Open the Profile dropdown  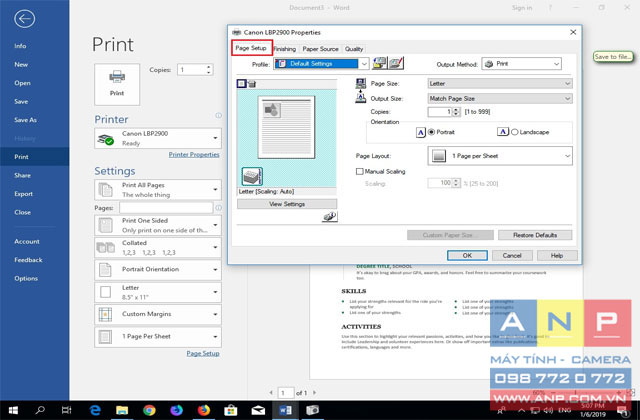coord(364,64)
